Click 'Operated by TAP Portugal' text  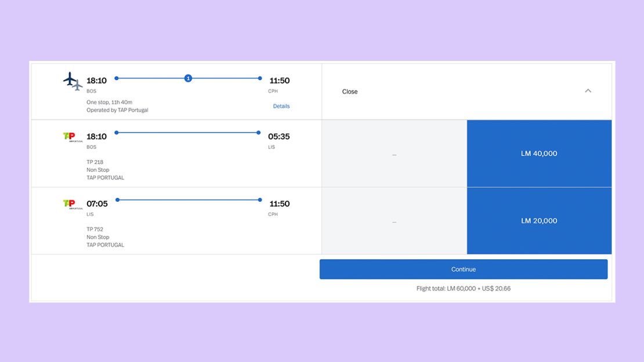(117, 110)
